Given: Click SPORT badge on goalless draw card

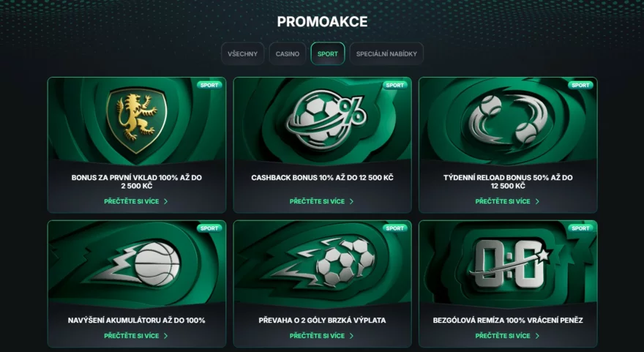Looking at the screenshot, I should pos(581,228).
